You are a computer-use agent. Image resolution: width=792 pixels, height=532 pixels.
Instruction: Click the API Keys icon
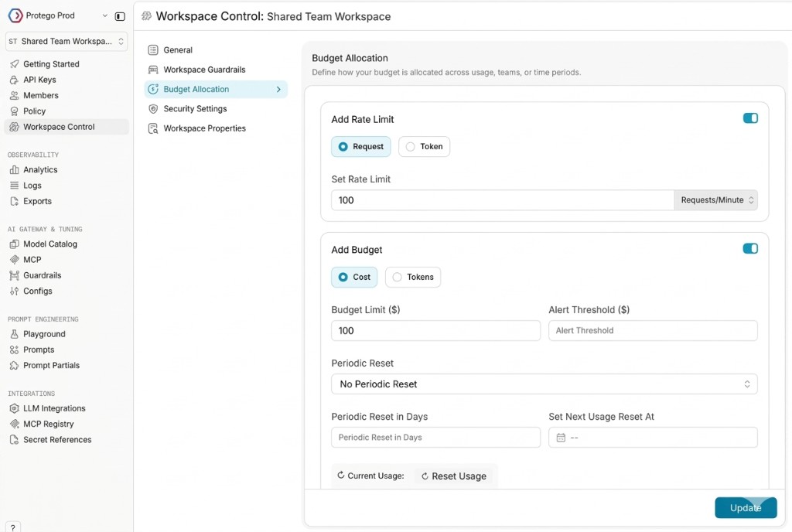(14, 80)
